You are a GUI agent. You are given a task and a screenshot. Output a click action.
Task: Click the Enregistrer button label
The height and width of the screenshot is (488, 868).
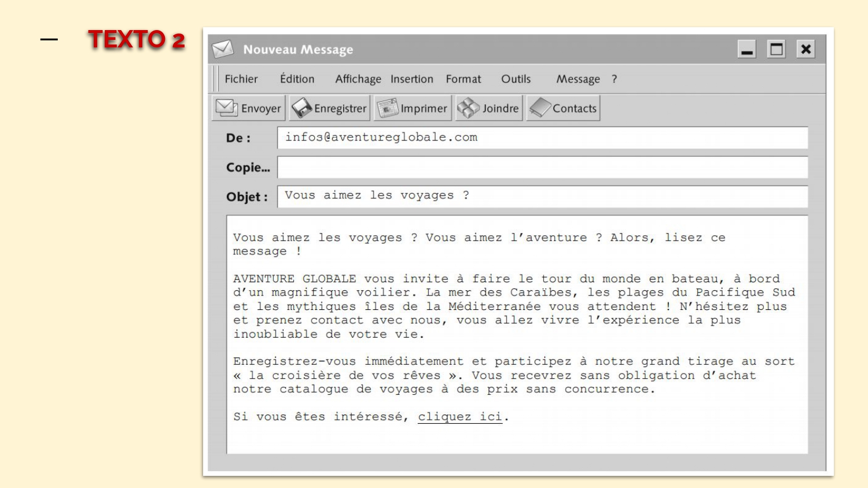pyautogui.click(x=340, y=109)
